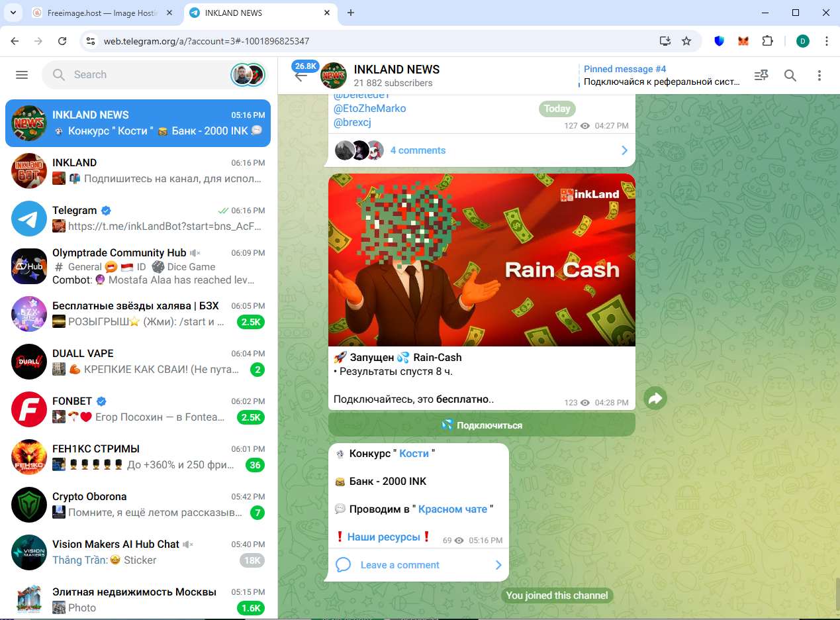The image size is (840, 620).
Task: Click the Today date label
Action: coord(557,109)
